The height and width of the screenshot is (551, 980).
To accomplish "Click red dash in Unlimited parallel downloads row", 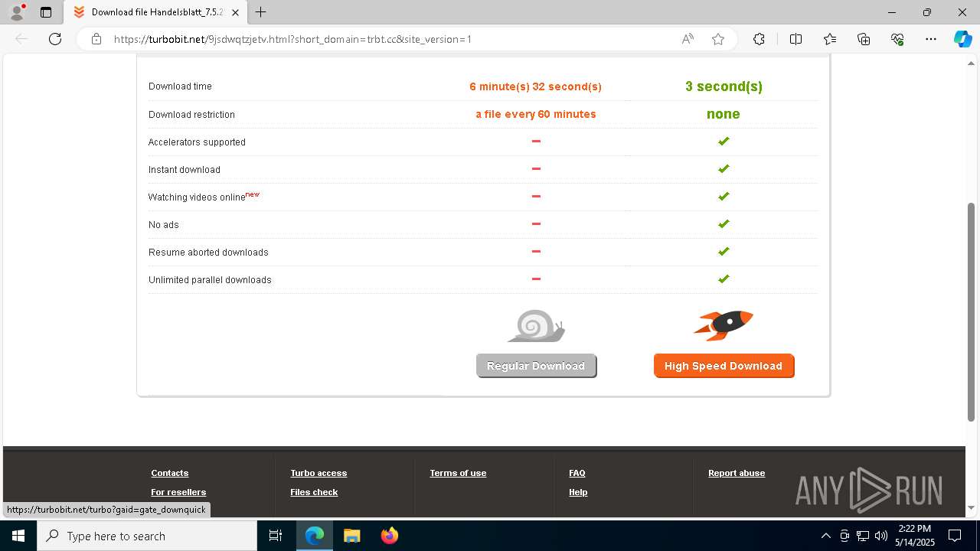I will pyautogui.click(x=536, y=279).
